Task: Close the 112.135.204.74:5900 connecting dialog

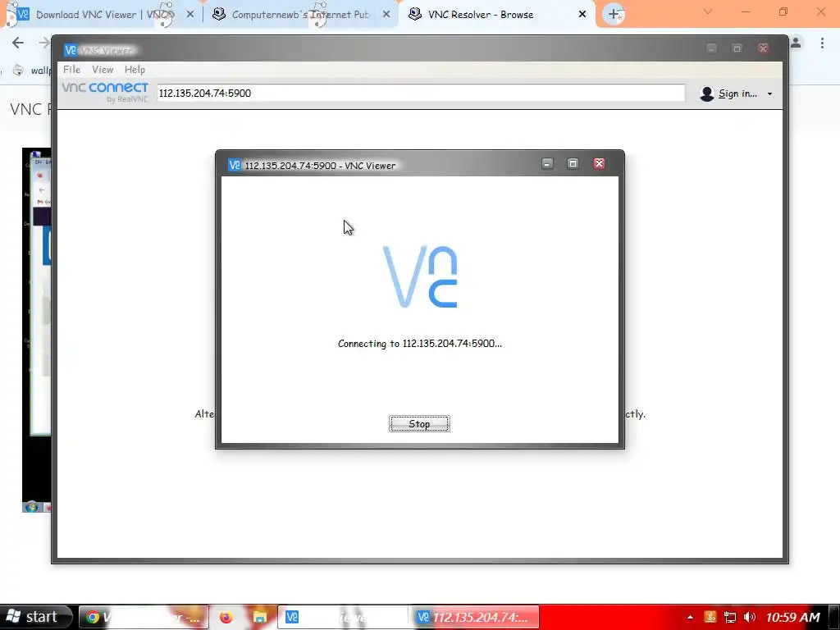Action: 599,164
